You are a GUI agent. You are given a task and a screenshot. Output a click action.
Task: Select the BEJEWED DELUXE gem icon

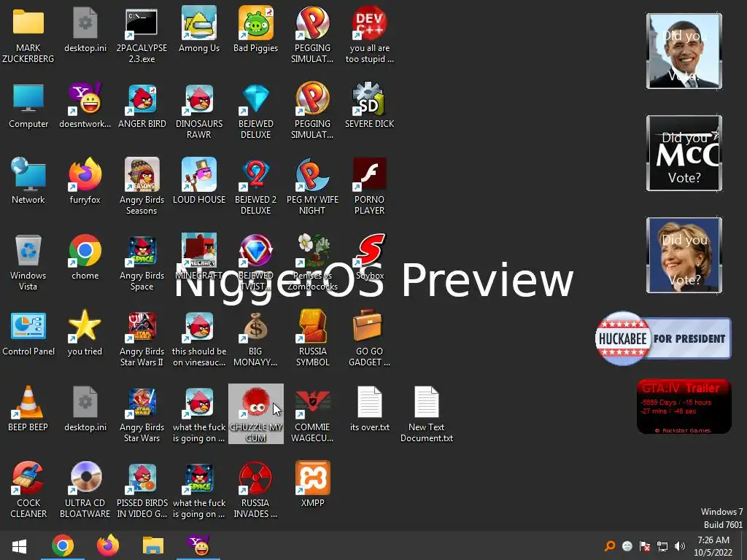256,99
